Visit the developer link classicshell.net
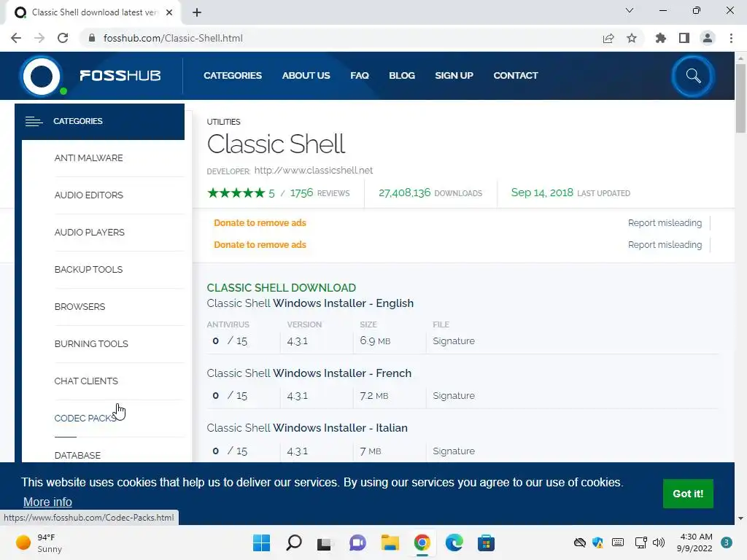Viewport: 747px width, 560px height. pyautogui.click(x=314, y=171)
